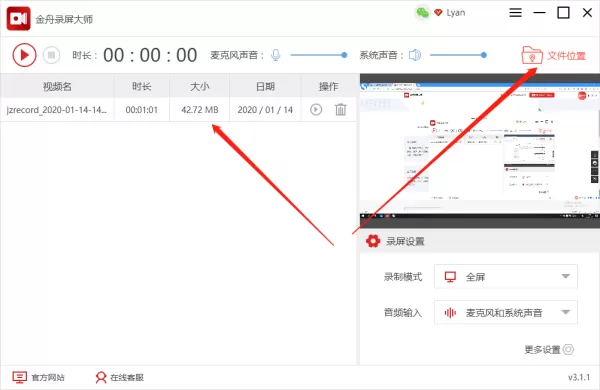Click the 2020 / 01 / 14 date cell
600x390 pixels.
(265, 110)
